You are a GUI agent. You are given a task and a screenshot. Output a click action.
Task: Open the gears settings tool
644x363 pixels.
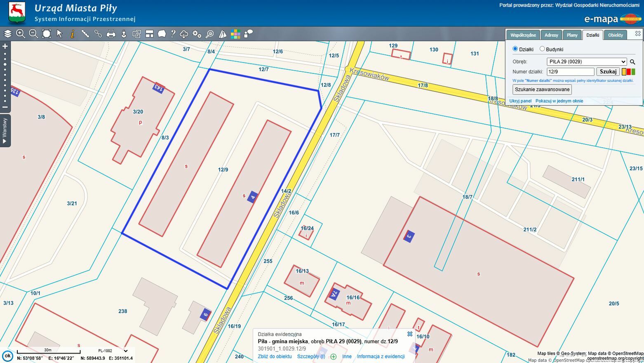(x=197, y=34)
